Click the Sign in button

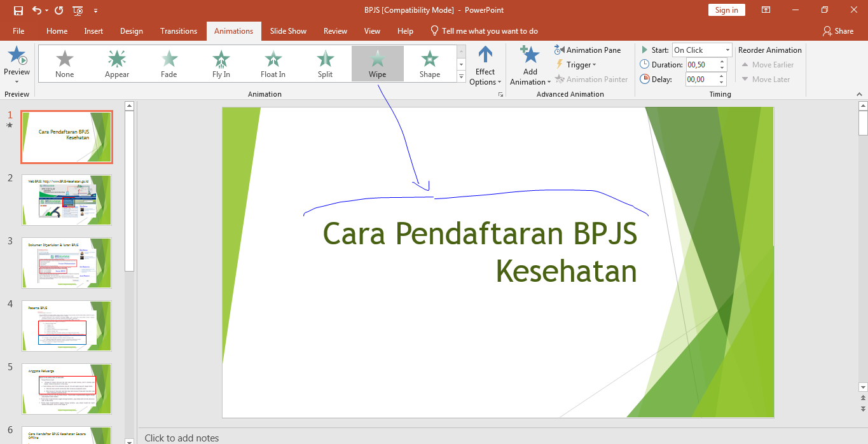click(726, 10)
